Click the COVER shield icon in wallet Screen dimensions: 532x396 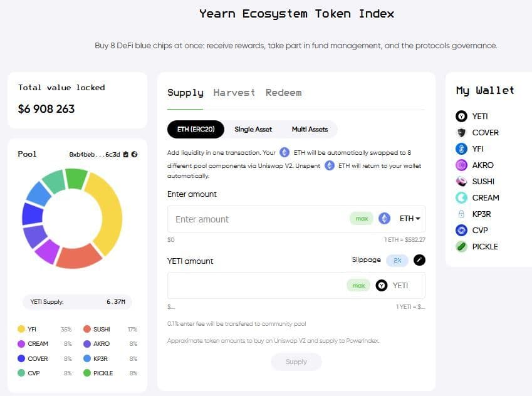[x=461, y=132]
